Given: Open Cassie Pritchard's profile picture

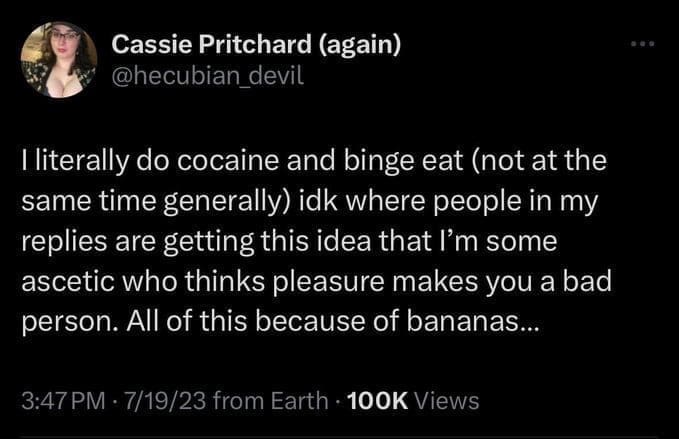Looking at the screenshot, I should [59, 59].
